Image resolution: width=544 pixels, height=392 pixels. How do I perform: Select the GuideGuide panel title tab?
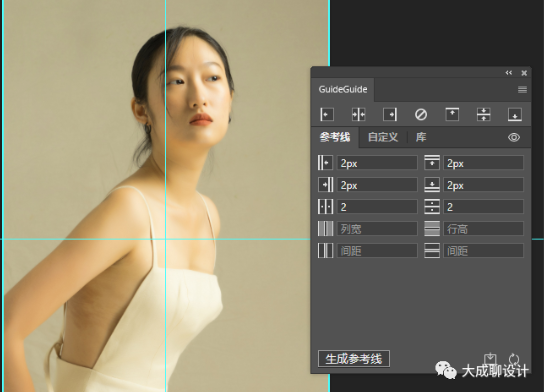click(x=343, y=90)
